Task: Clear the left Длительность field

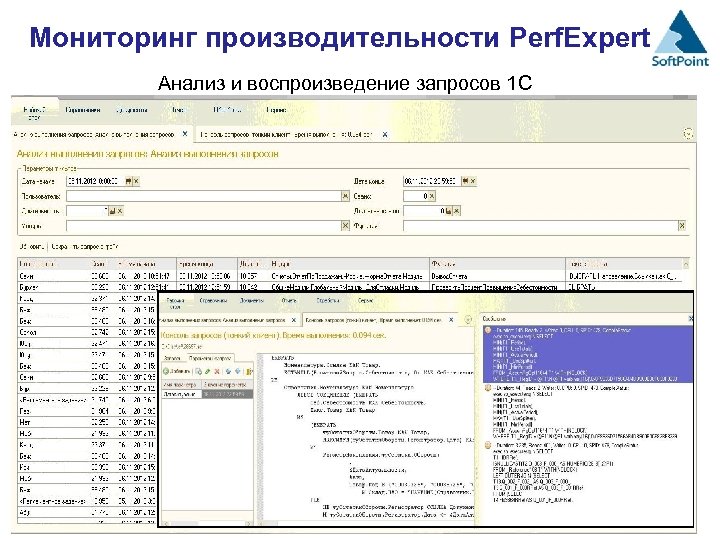Action: click(x=120, y=211)
